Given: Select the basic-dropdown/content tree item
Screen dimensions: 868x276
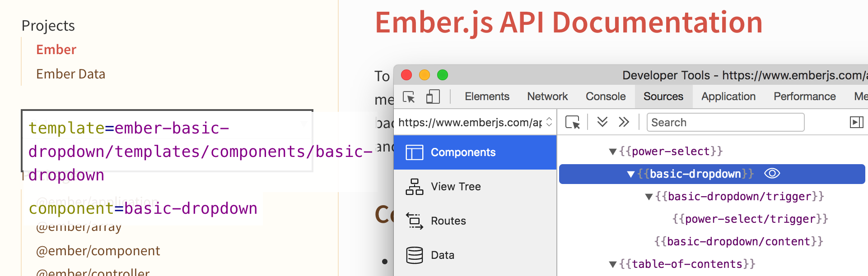Looking at the screenshot, I should 738,242.
